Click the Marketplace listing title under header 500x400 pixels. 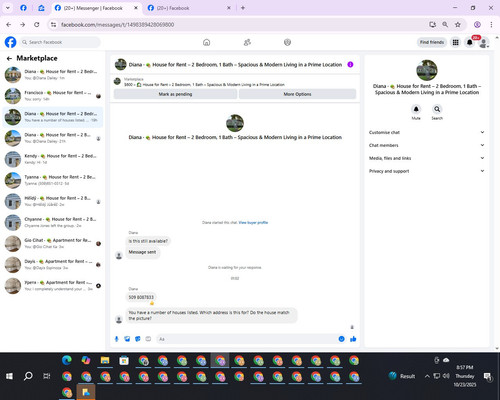(x=204, y=85)
